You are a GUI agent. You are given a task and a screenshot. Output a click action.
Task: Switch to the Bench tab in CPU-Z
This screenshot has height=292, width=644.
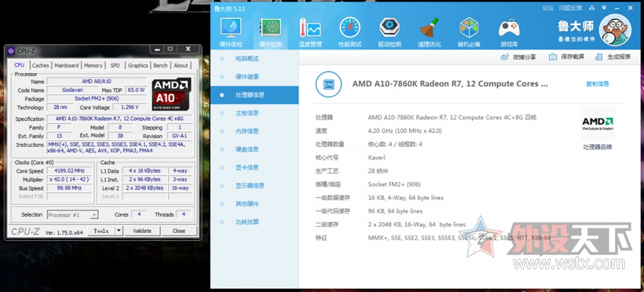click(x=160, y=65)
